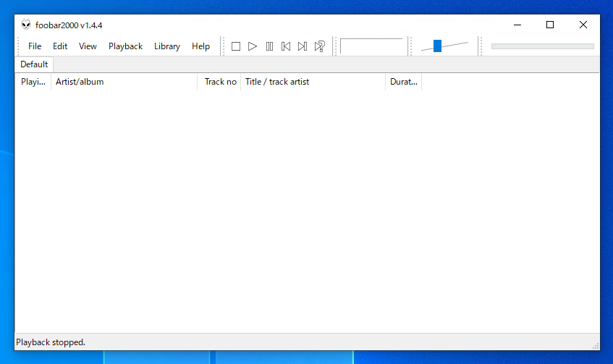The width and height of the screenshot is (613, 364).
Task: Click the volume slider handle
Action: coord(437,46)
